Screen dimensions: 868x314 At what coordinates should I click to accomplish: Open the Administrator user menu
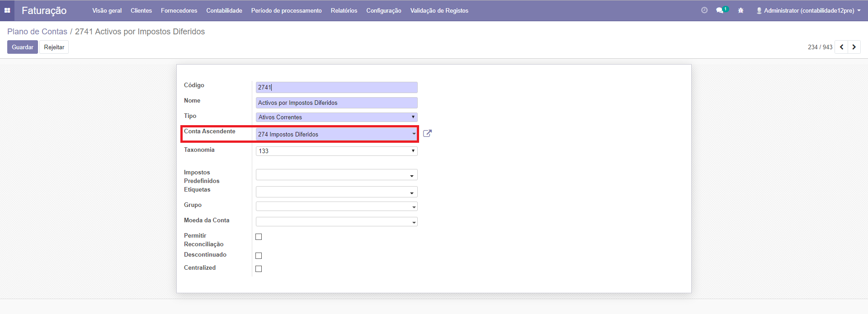[808, 10]
